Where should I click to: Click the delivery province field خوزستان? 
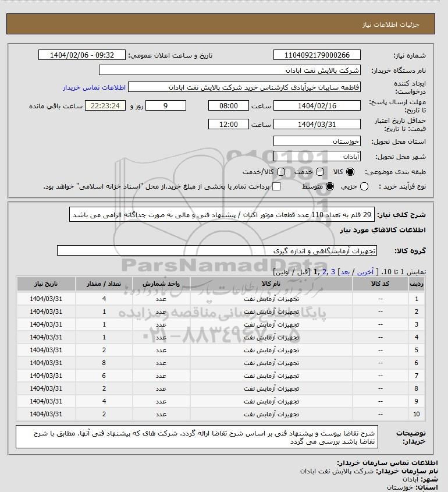pos(317,141)
